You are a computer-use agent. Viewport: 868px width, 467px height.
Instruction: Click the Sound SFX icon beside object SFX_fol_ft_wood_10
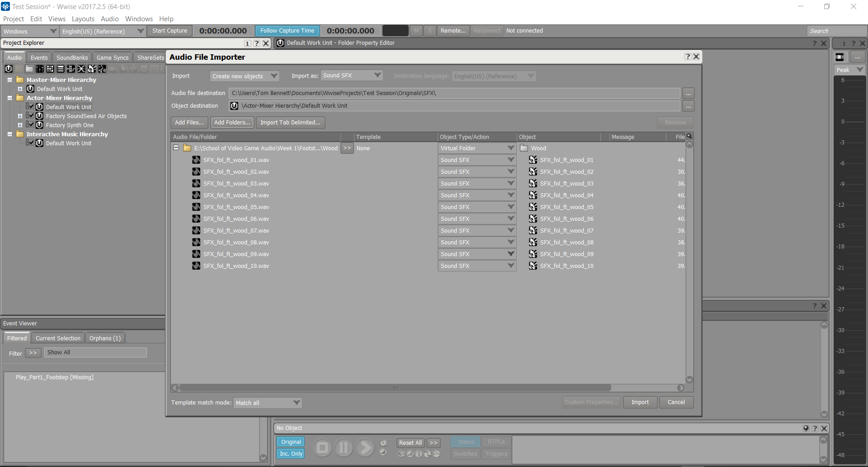(x=533, y=266)
